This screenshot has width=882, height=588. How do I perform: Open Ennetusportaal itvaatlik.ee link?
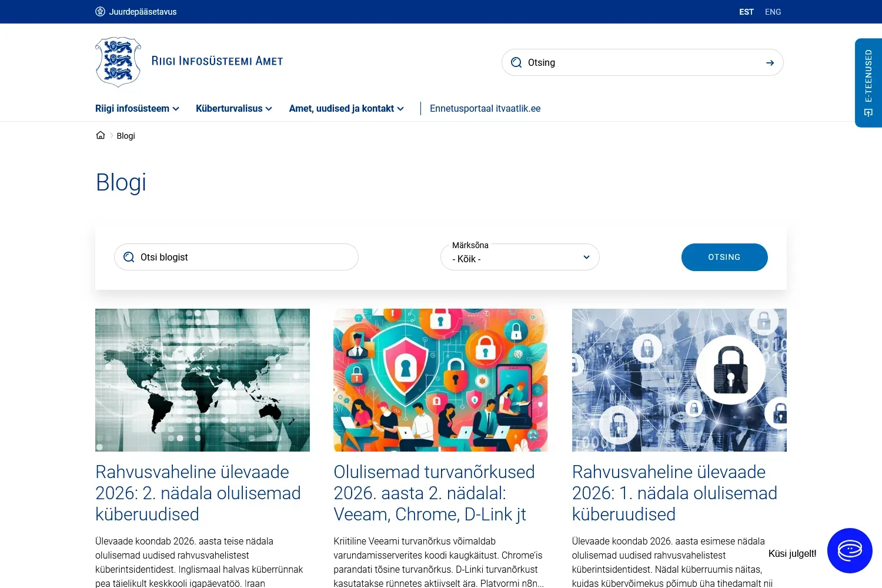pyautogui.click(x=485, y=109)
